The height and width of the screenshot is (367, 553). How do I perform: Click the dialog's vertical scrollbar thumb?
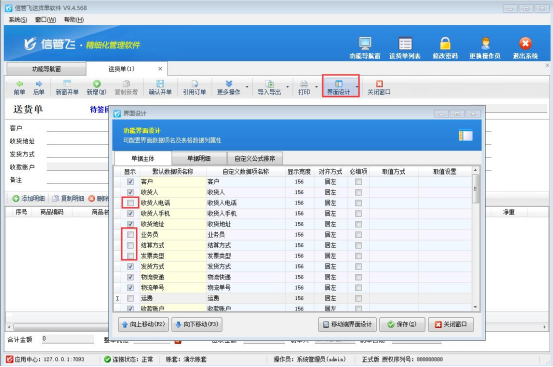pyautogui.click(x=475, y=189)
